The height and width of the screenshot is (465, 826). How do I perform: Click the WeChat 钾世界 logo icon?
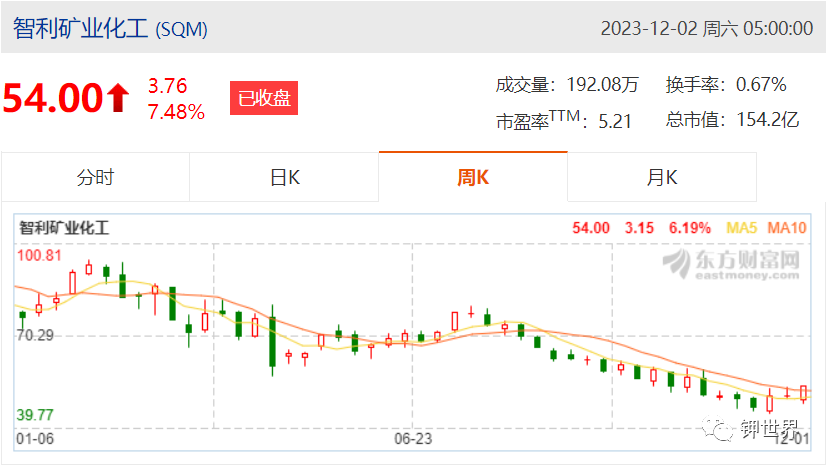(717, 428)
